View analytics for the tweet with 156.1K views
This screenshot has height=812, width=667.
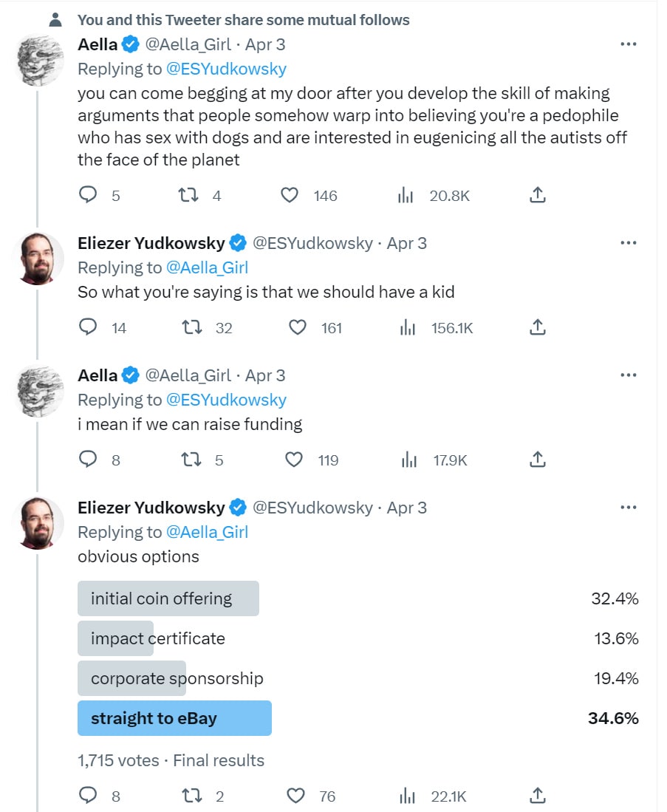pyautogui.click(x=407, y=327)
